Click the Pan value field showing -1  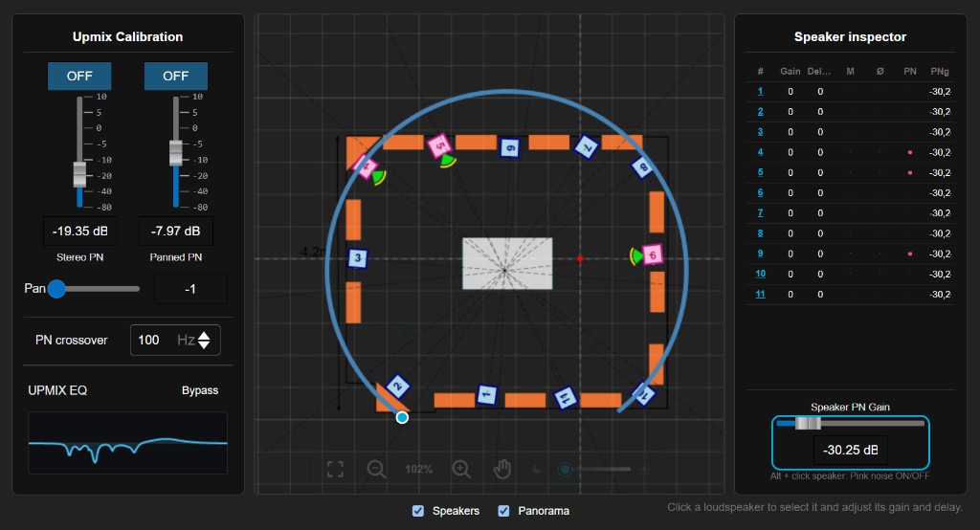point(190,289)
